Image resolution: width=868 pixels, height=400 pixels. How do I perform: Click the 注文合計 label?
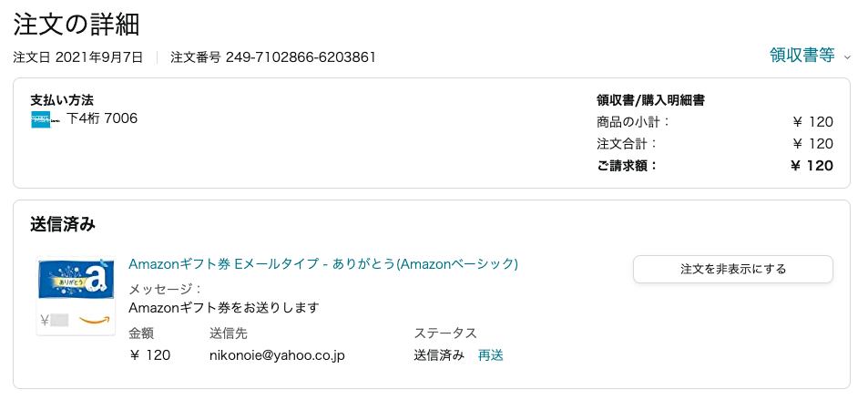[x=627, y=143]
